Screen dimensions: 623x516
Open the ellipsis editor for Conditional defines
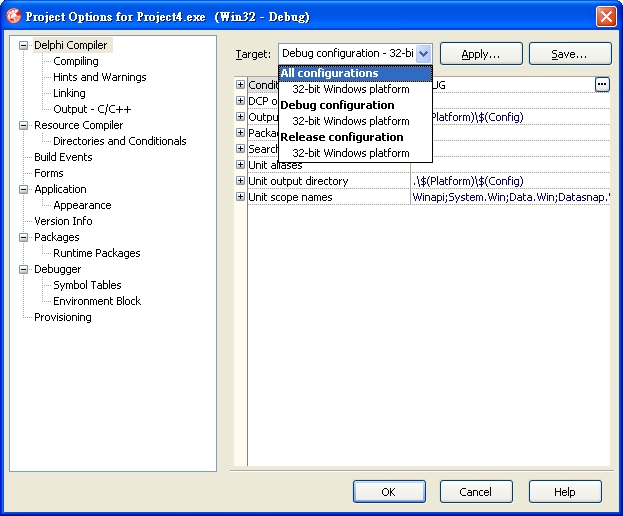point(602,84)
